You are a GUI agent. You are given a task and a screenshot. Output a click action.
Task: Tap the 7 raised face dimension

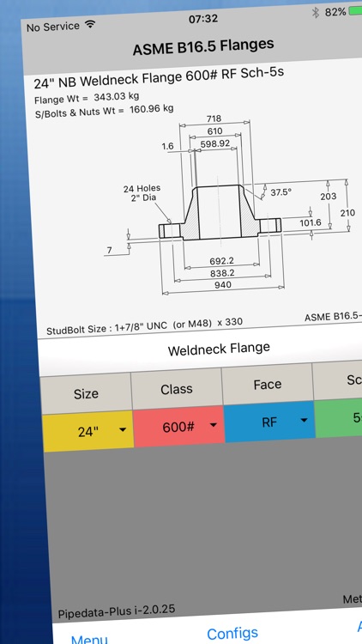(109, 250)
